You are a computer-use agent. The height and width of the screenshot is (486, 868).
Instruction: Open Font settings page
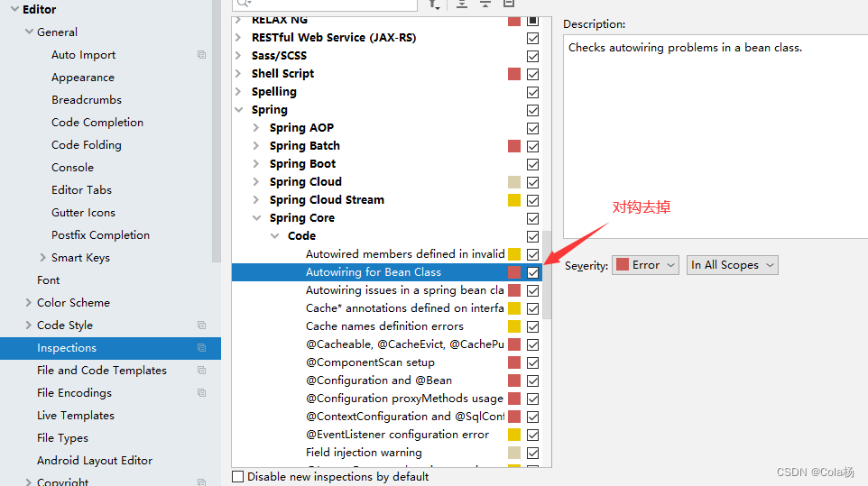point(48,280)
